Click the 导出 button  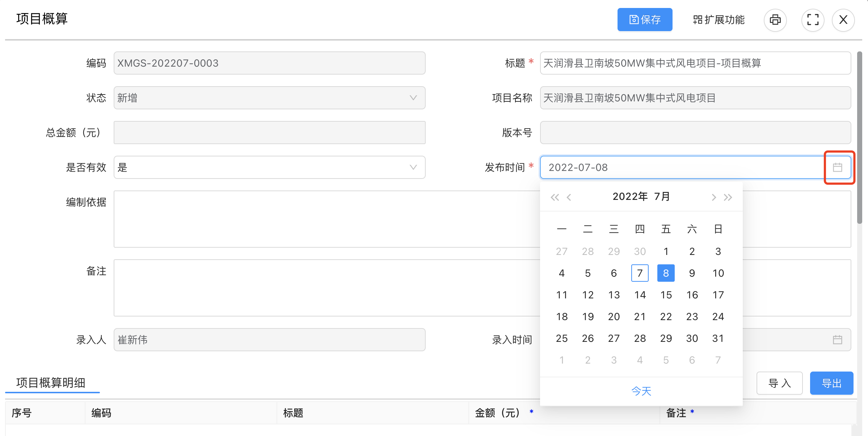pos(831,383)
